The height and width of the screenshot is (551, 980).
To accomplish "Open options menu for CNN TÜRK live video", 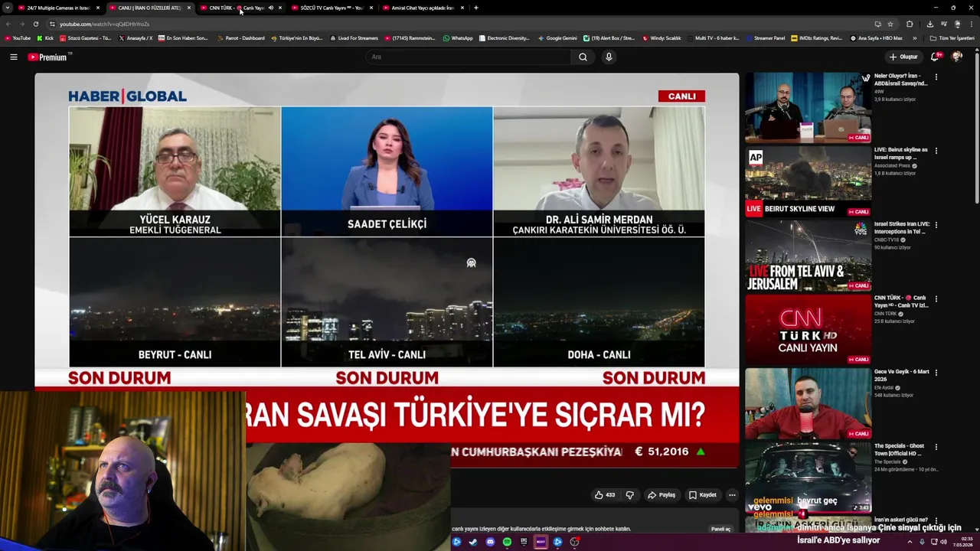I will 936,299.
